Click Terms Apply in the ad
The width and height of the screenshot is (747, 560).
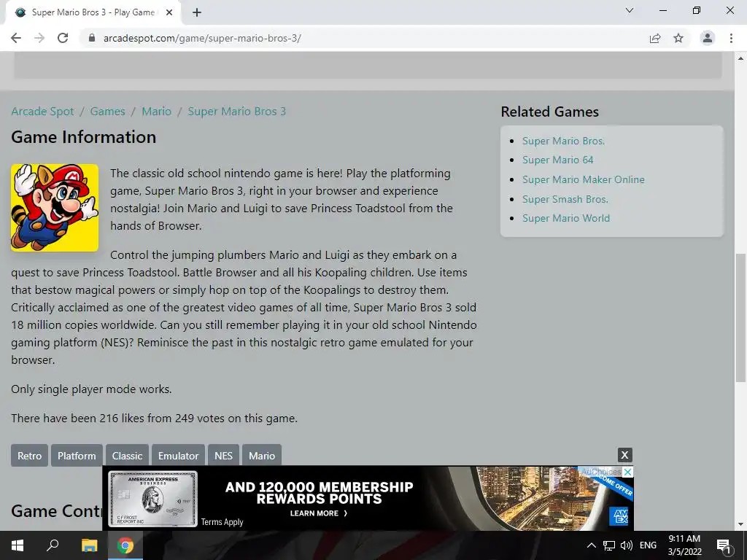[222, 522]
